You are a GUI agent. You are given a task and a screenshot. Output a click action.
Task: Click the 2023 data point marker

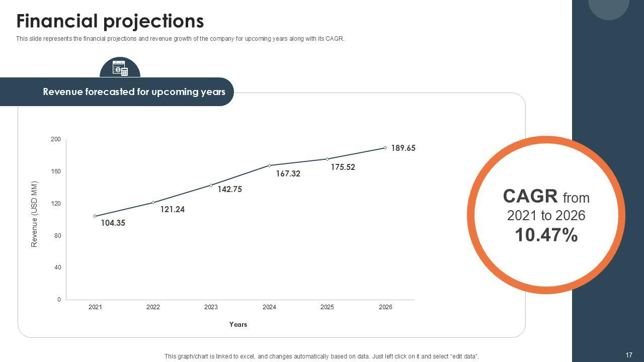point(211,186)
